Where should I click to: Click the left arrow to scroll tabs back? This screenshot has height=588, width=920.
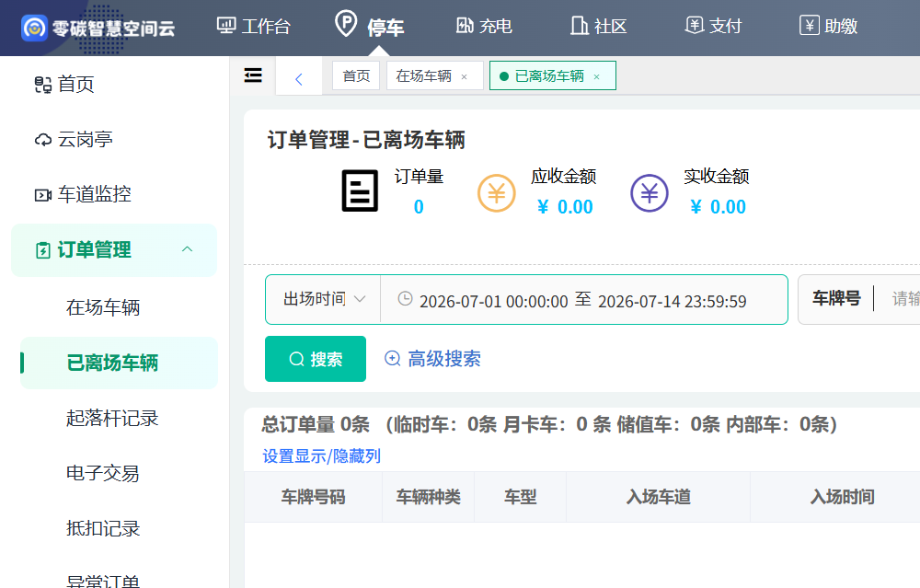pos(299,79)
